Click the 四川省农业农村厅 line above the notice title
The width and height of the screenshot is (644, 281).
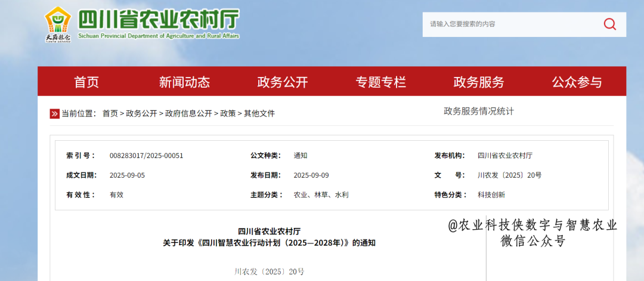[x=269, y=231]
